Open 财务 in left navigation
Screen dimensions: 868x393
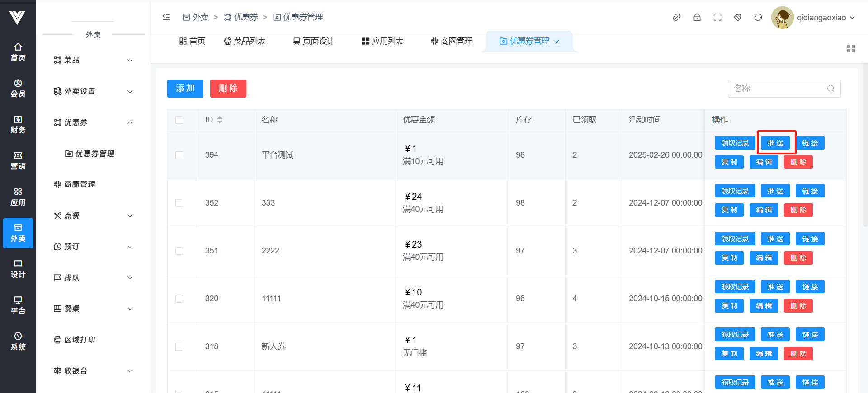coord(18,124)
